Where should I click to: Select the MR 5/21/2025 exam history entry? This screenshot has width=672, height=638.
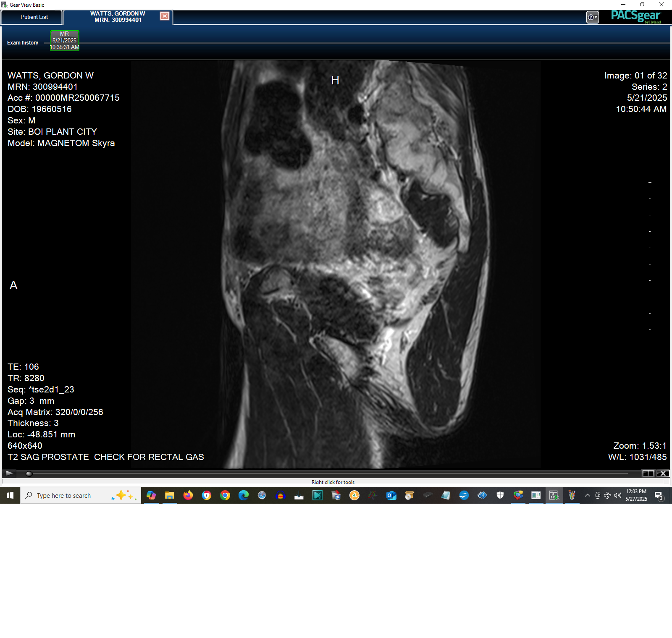[65, 40]
